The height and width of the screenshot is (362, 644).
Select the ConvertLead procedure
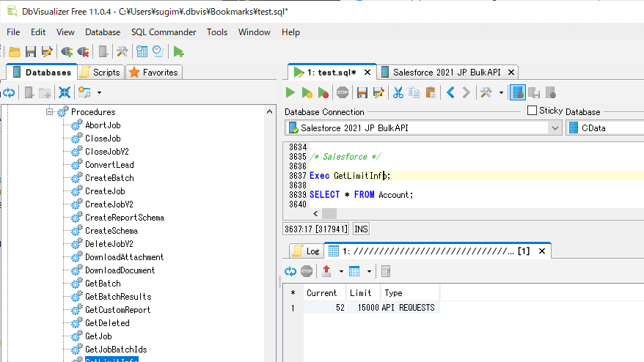(x=109, y=165)
